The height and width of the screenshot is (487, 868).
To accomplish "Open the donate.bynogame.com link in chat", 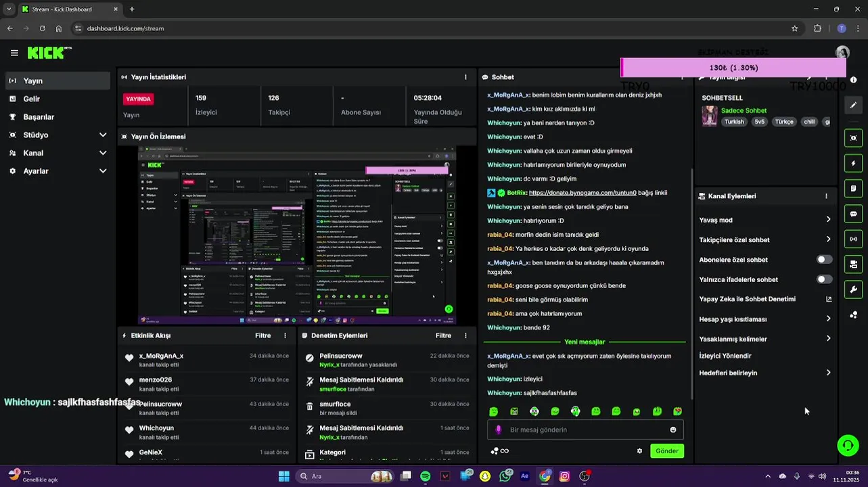I will pos(583,193).
